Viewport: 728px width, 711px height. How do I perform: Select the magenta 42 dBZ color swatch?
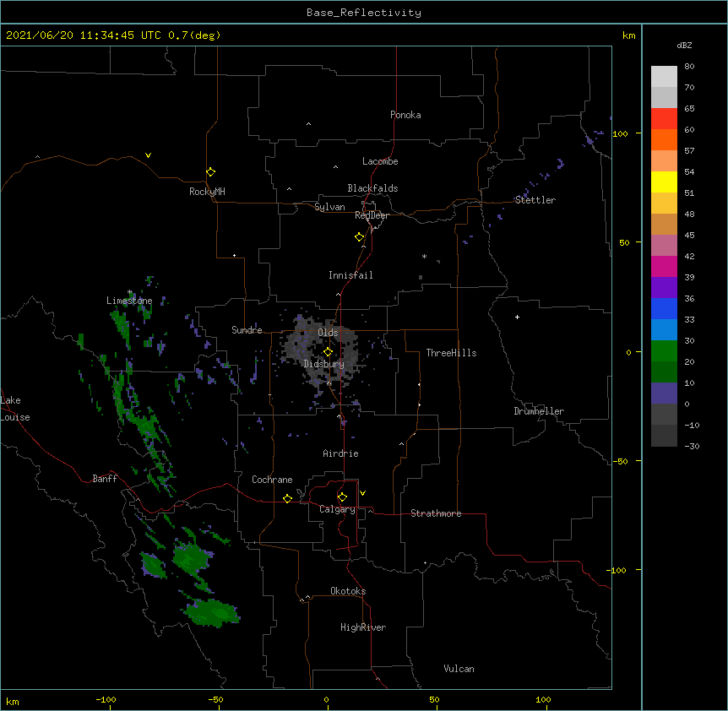click(x=664, y=266)
